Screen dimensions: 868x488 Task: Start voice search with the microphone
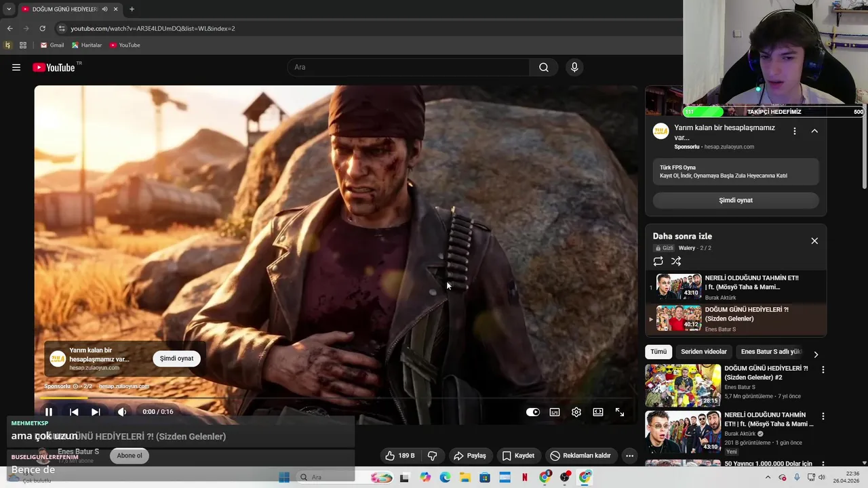point(574,67)
